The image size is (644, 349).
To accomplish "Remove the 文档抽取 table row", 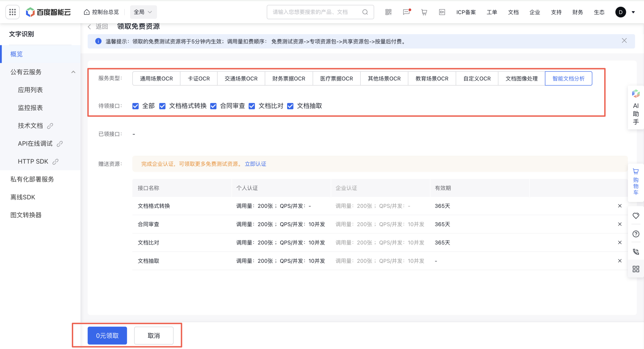I will (x=620, y=261).
